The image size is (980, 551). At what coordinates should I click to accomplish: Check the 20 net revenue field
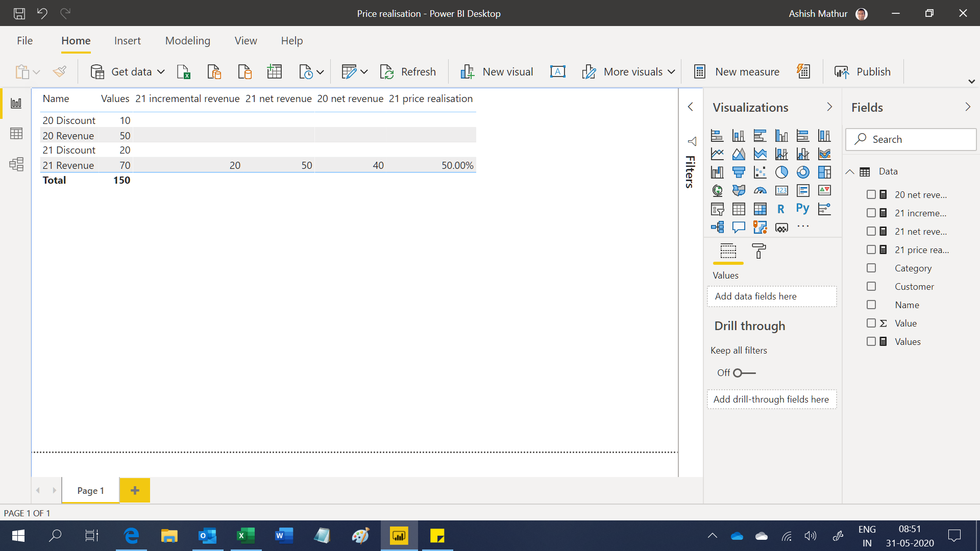click(871, 194)
